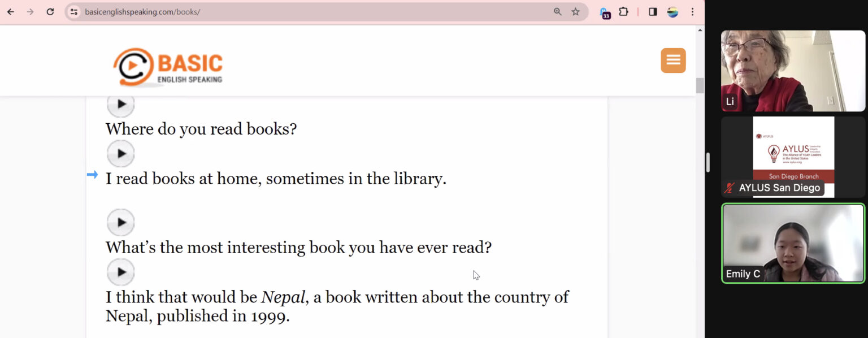Screen dimensions: 868x338
Task: Click the Basic English Speaking logo
Action: point(168,67)
